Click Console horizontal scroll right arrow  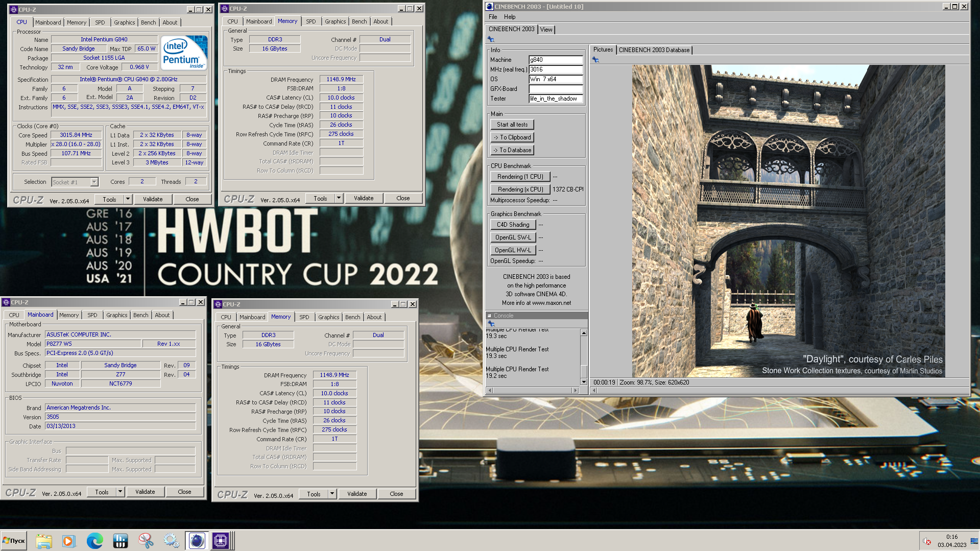click(x=576, y=391)
